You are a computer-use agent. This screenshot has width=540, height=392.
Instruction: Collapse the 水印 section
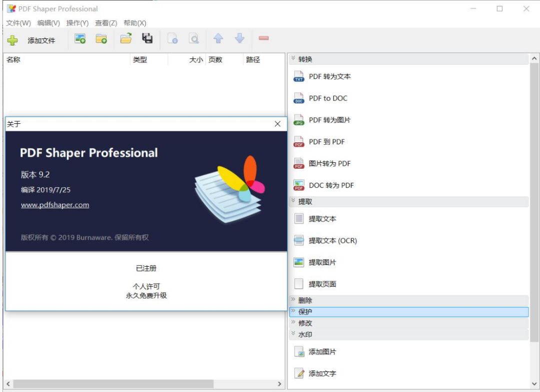[x=306, y=334]
